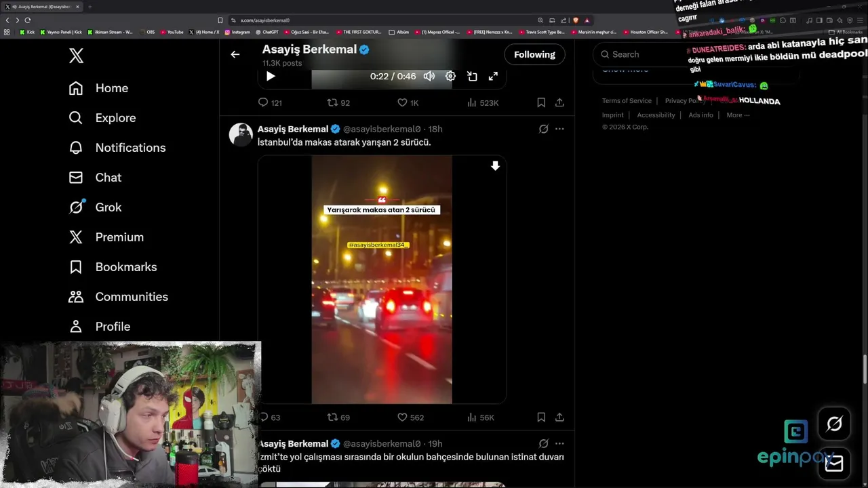Share the post with 56K views
Viewport: 868px width, 488px height.
pyautogui.click(x=559, y=418)
